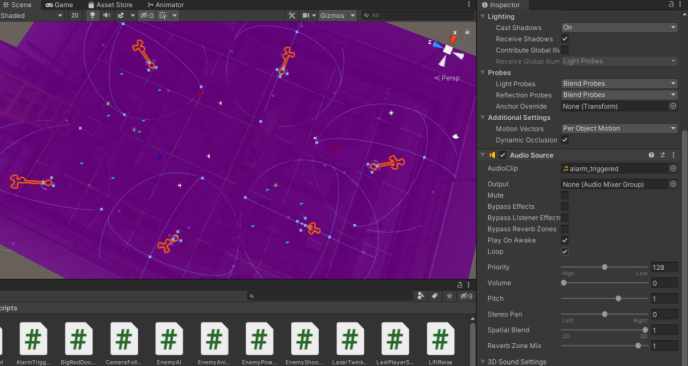This screenshot has width=689, height=366.
Task: Open AudioClip object picker circle
Action: point(673,169)
